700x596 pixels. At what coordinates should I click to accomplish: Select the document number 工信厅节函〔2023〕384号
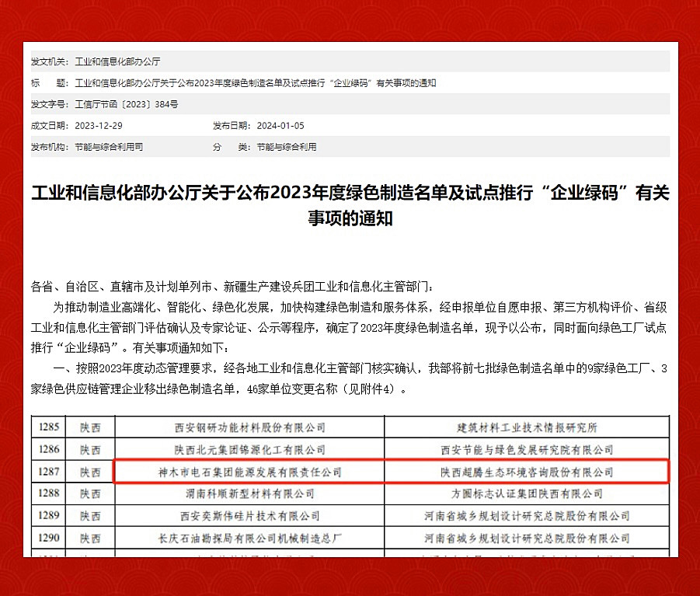click(127, 104)
